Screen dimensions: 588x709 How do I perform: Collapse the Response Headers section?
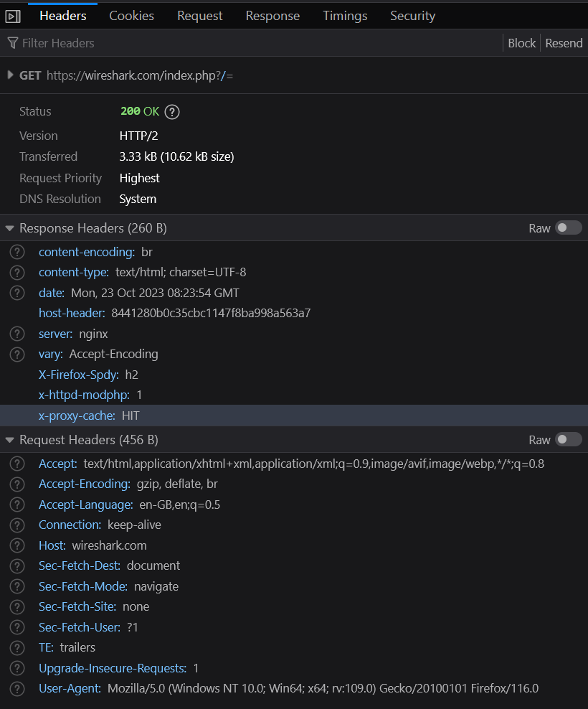[9, 228]
